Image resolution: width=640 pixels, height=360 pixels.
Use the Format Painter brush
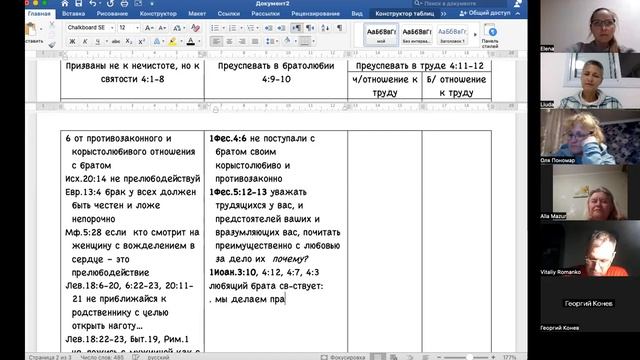click(x=52, y=44)
